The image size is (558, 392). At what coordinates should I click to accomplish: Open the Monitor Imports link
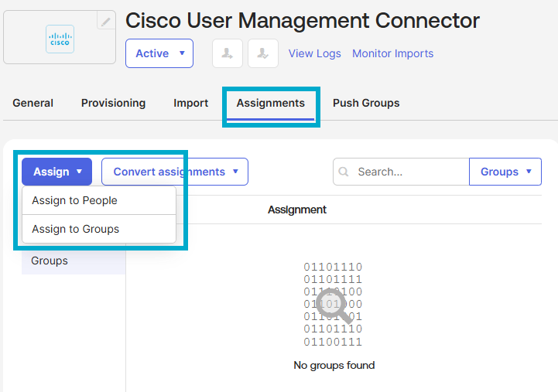(393, 53)
